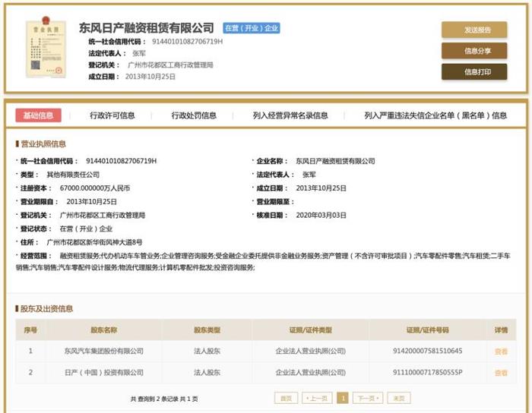The height and width of the screenshot is (413, 532).
Task: Go to first page via 首页
Action: 286,398
